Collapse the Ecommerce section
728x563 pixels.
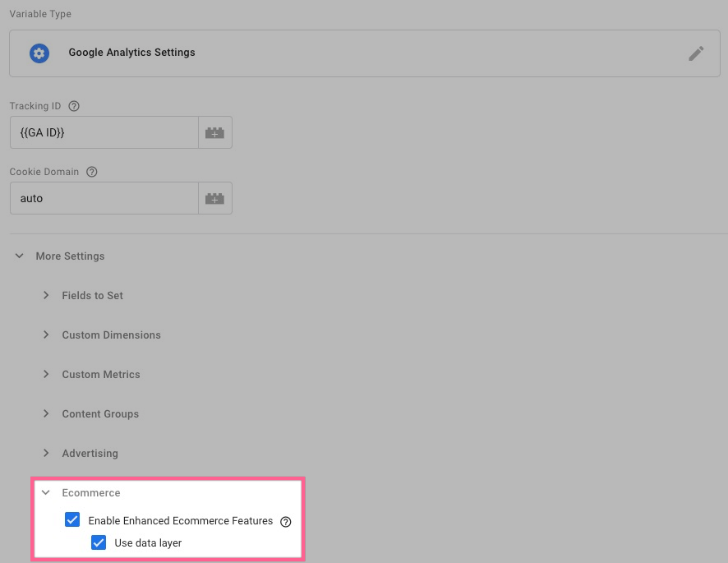(x=46, y=493)
